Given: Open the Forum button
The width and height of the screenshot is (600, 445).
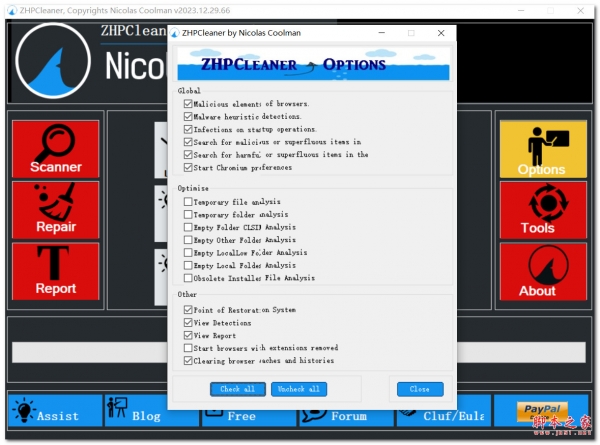Looking at the screenshot, I should pos(346,417).
